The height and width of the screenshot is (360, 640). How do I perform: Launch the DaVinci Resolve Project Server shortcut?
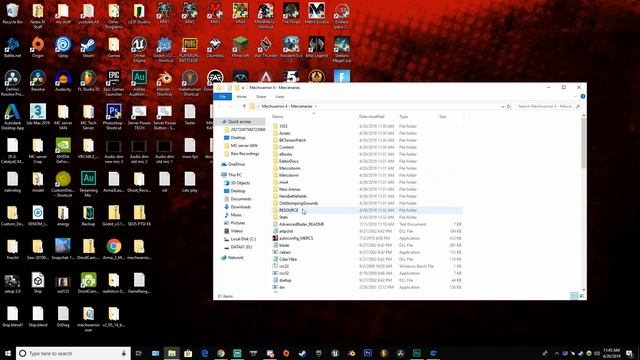12,83
